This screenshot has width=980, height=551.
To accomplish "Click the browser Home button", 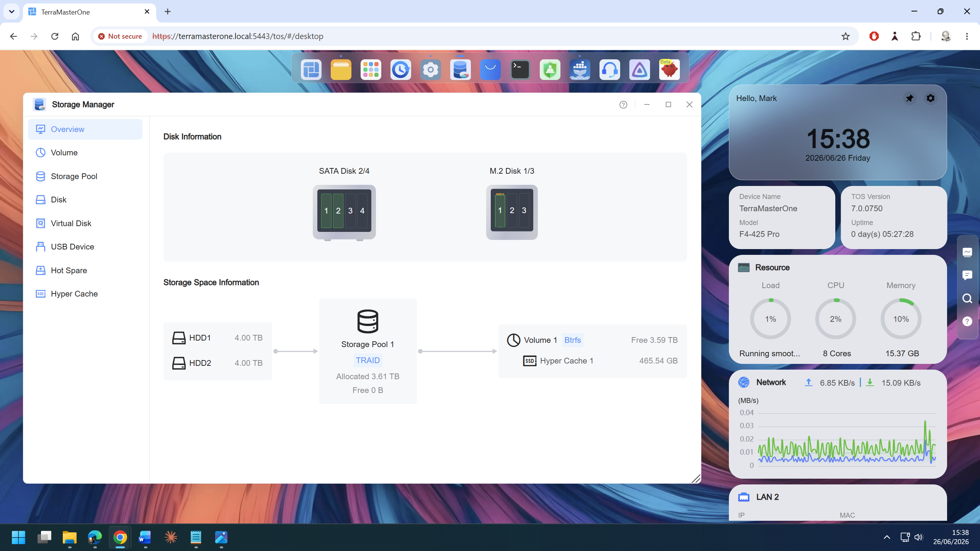I will point(75,36).
